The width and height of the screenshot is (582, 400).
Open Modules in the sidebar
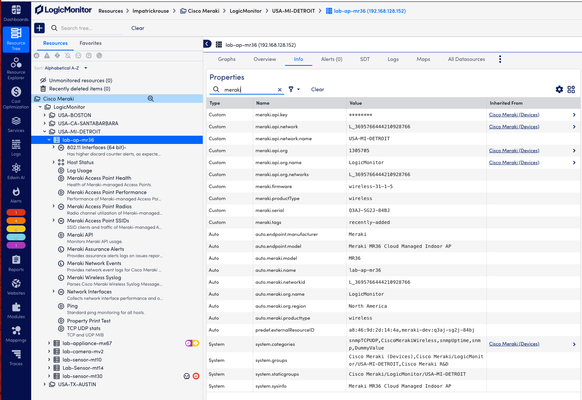pos(16,311)
